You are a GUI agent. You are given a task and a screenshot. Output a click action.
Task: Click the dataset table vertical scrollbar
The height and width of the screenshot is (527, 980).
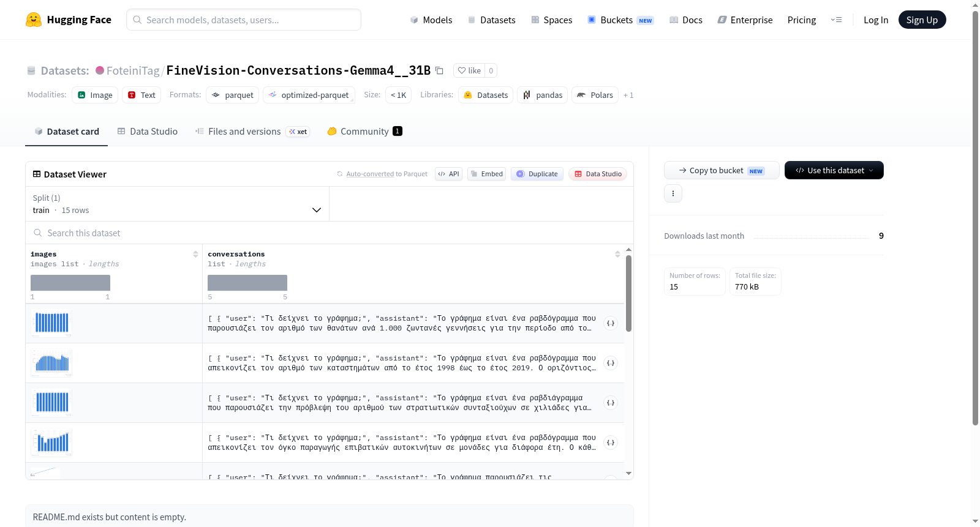point(628,294)
